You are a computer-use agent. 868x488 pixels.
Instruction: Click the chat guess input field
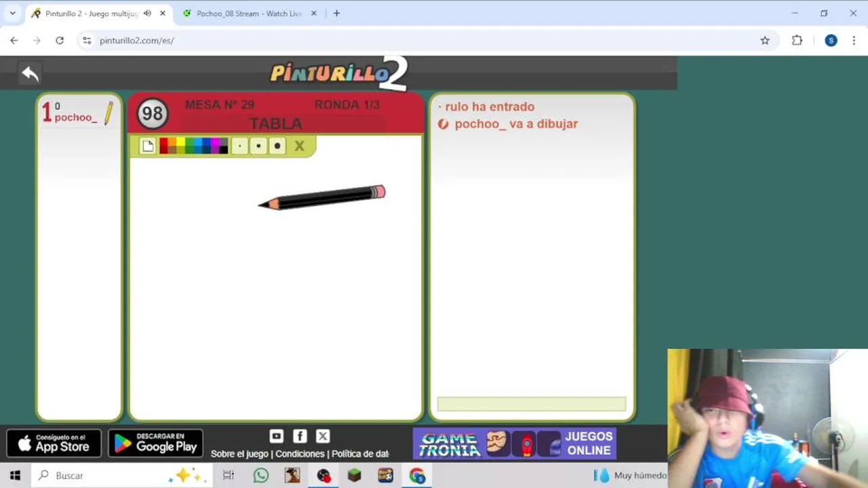coord(532,404)
